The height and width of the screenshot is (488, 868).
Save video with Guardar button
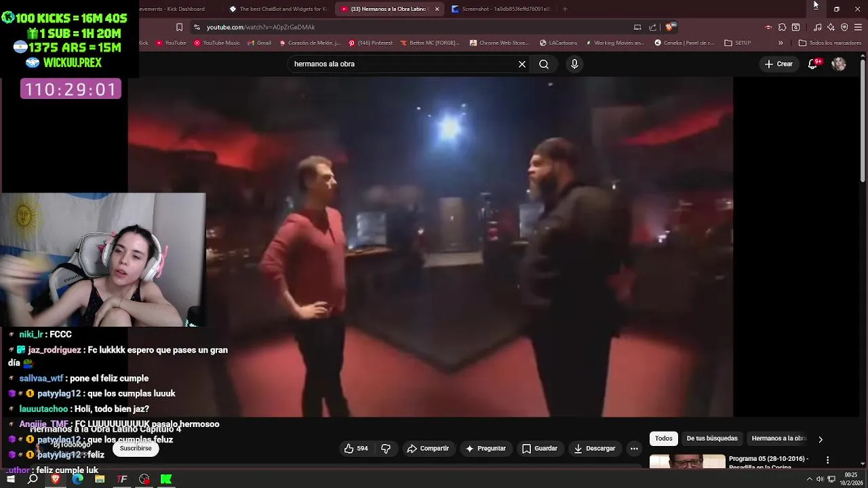click(540, 448)
